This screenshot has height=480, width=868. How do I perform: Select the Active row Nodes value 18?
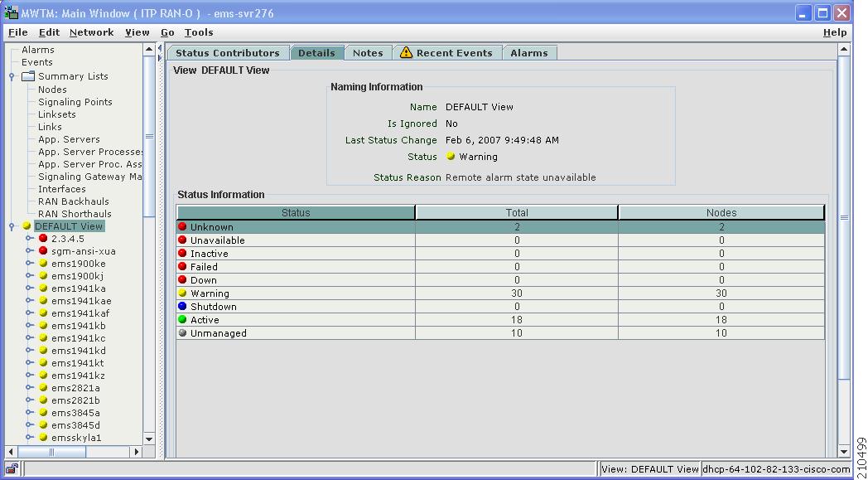(721, 320)
